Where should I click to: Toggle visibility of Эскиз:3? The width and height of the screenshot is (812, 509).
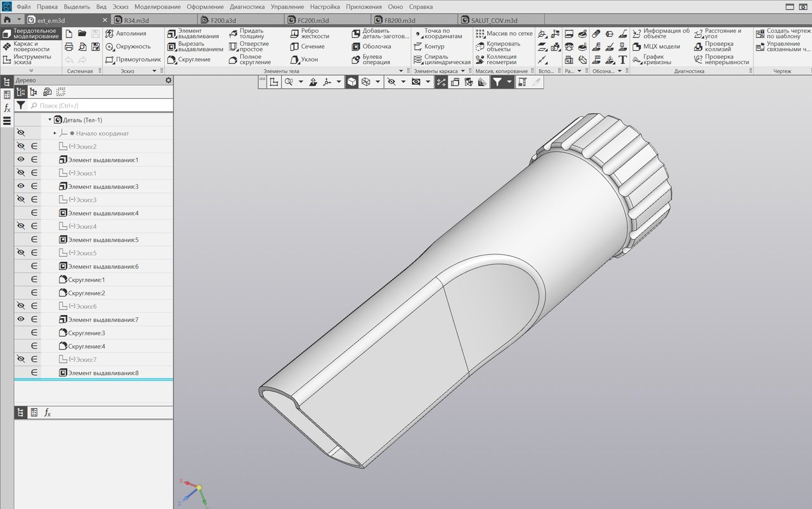[21, 200]
